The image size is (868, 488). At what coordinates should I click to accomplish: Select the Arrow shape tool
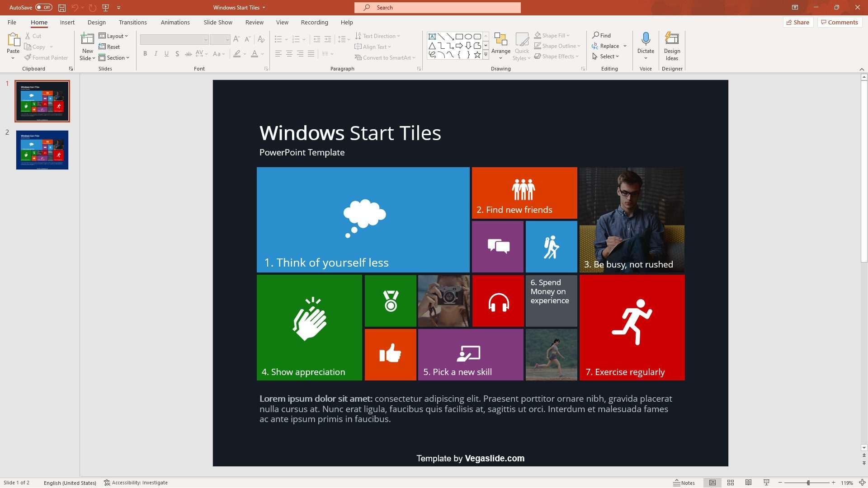tap(450, 36)
